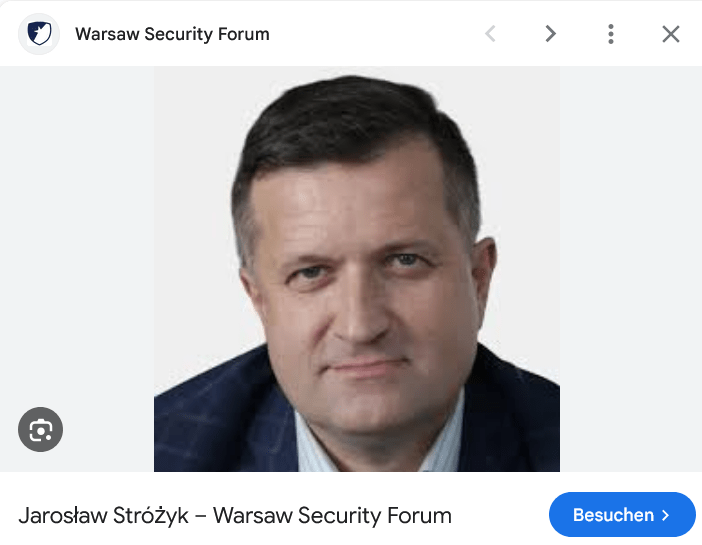Select the greyed-out left arrow in the header
The height and width of the screenshot is (545, 702).
(x=491, y=34)
